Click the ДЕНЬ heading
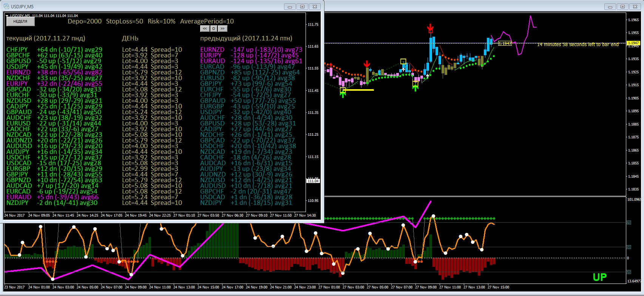Image resolution: width=644 pixels, height=296 pixels. pos(130,39)
